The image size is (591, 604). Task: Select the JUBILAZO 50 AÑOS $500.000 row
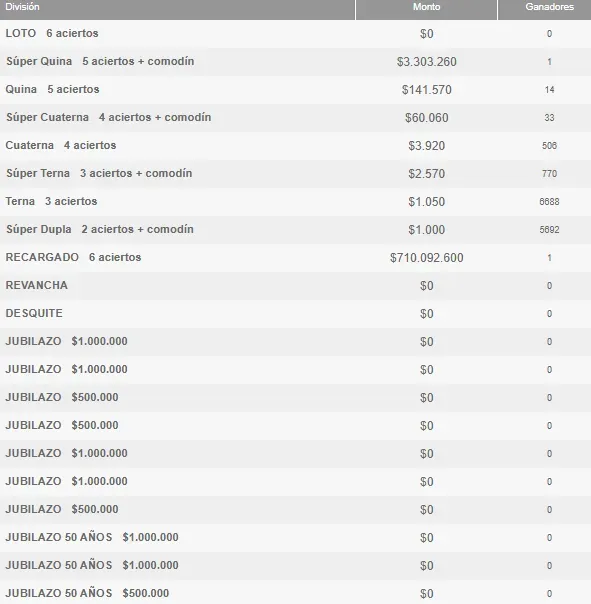coord(296,593)
